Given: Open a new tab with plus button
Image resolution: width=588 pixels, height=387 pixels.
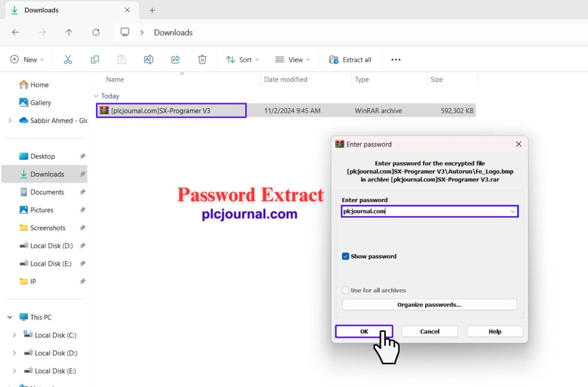Looking at the screenshot, I should pyautogui.click(x=152, y=10).
